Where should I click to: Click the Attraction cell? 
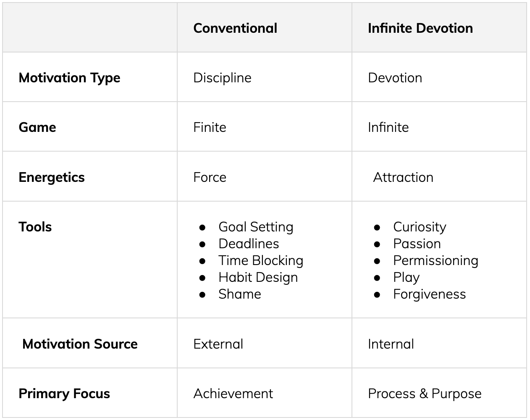pyautogui.click(x=403, y=177)
